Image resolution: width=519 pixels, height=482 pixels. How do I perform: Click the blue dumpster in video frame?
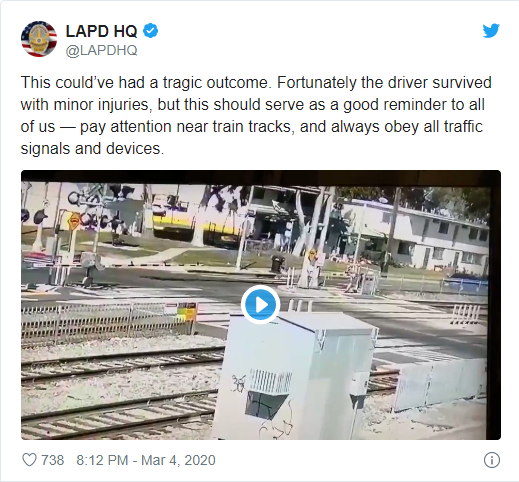pos(467,284)
